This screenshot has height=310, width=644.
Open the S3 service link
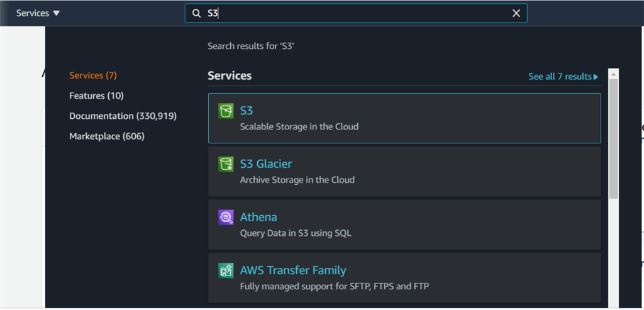coord(247,111)
